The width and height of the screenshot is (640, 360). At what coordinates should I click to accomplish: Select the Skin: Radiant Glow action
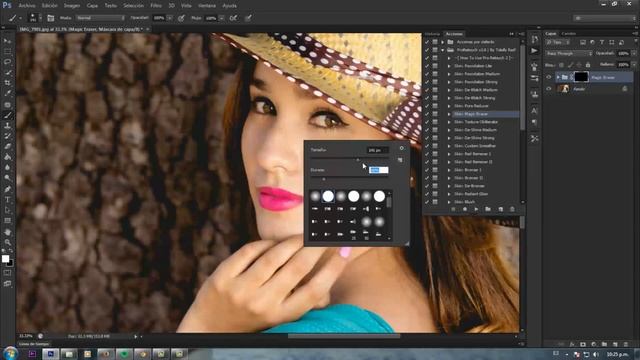471,194
